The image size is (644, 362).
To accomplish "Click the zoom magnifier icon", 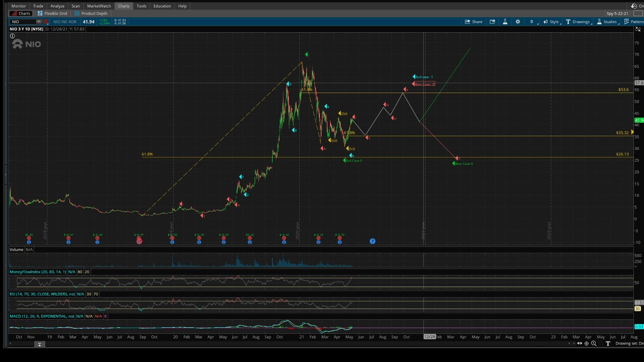I will click(594, 343).
